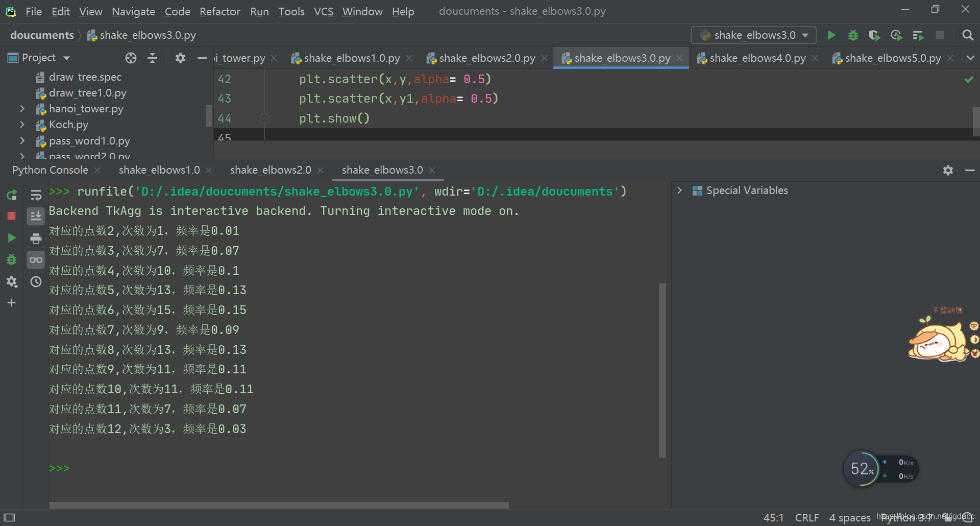This screenshot has width=980, height=526.
Task: Click the console horizontal scrollbar
Action: [x=279, y=505]
